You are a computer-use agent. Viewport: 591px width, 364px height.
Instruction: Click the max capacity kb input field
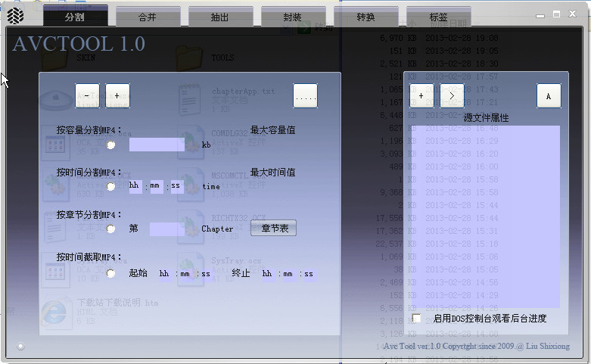coord(157,145)
